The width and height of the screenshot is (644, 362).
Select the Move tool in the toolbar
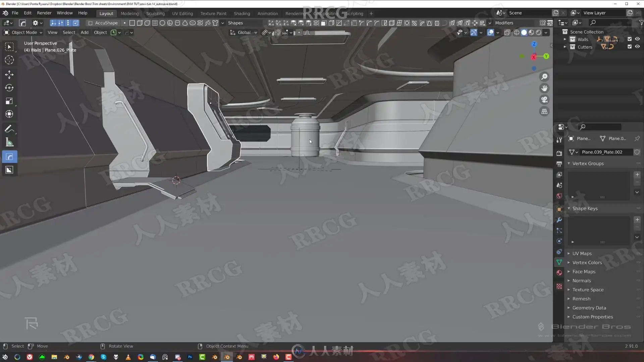coord(9,74)
